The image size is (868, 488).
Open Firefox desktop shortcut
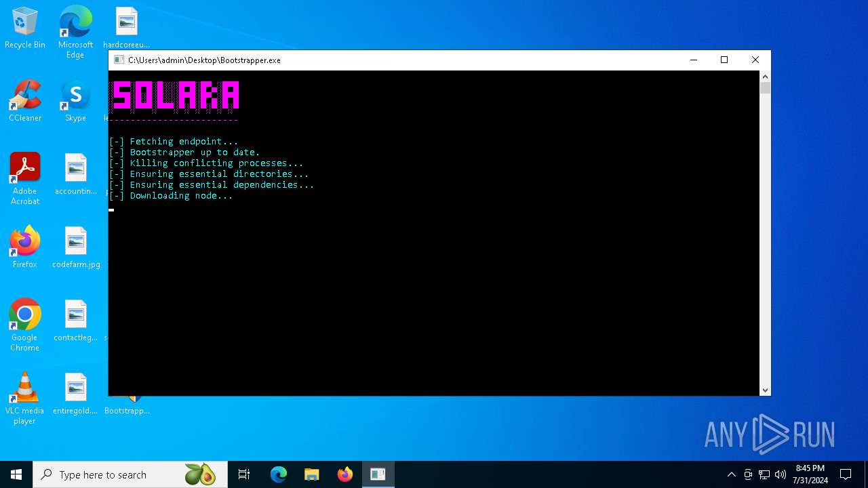coord(25,247)
